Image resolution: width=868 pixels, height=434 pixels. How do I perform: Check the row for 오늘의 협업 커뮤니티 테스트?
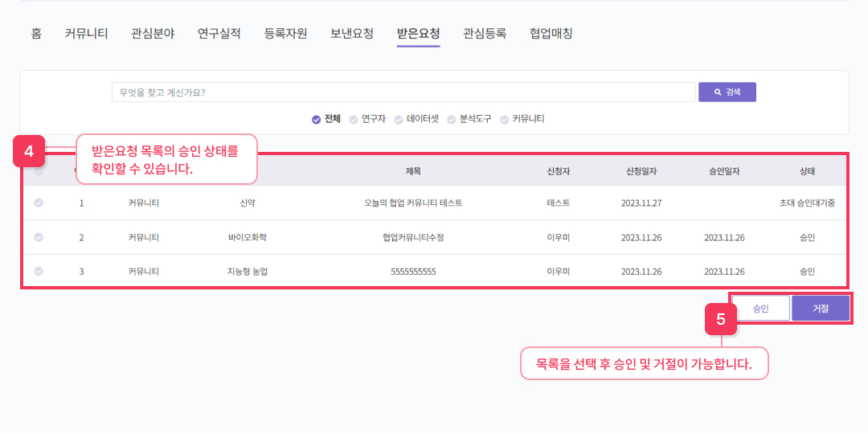39,203
